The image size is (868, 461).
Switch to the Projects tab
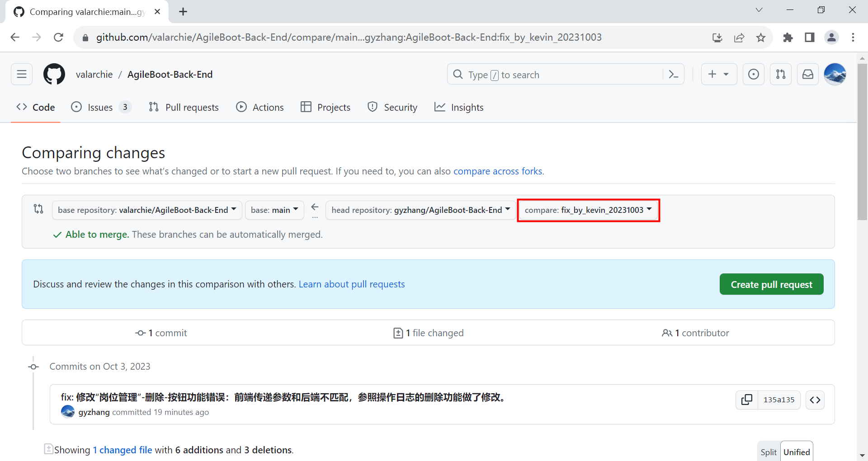coord(325,108)
